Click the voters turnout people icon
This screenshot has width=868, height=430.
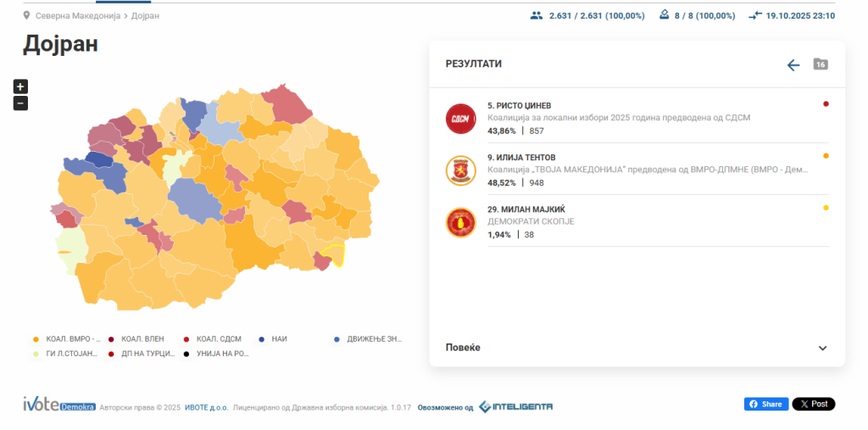(x=536, y=15)
